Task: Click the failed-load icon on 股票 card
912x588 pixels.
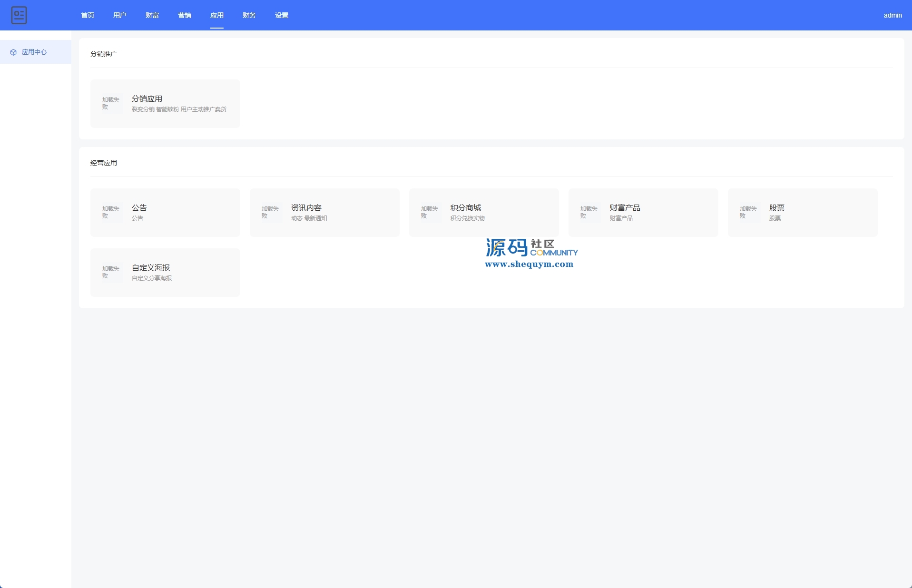Action: click(x=749, y=212)
